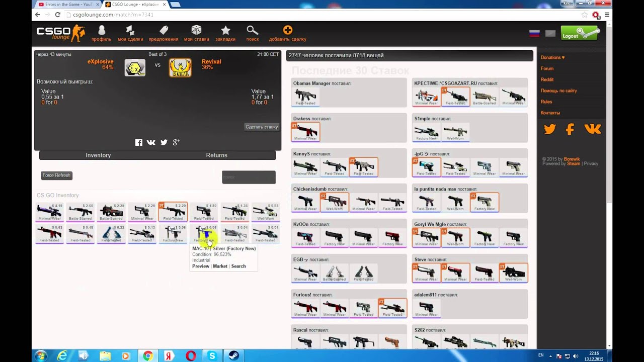Open sidebar orange VK icon
The image size is (644, 362).
pos(593,129)
